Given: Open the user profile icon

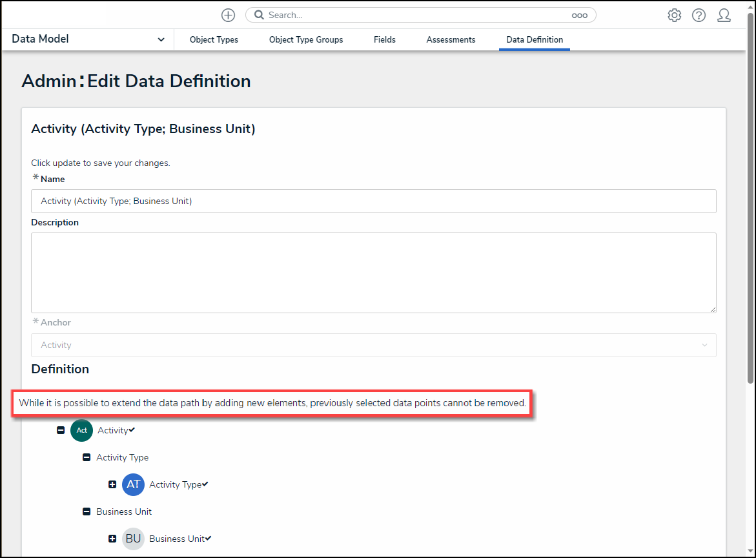Looking at the screenshot, I should [724, 15].
